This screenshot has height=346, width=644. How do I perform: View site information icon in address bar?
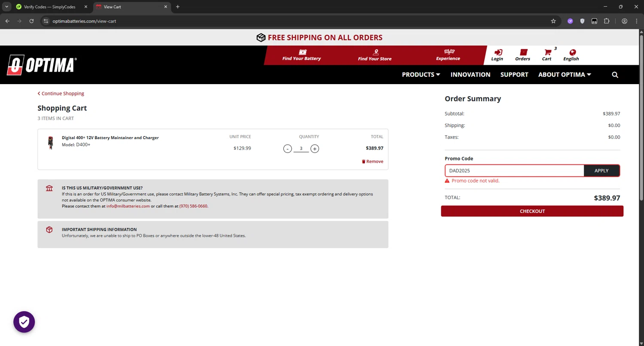tap(46, 21)
